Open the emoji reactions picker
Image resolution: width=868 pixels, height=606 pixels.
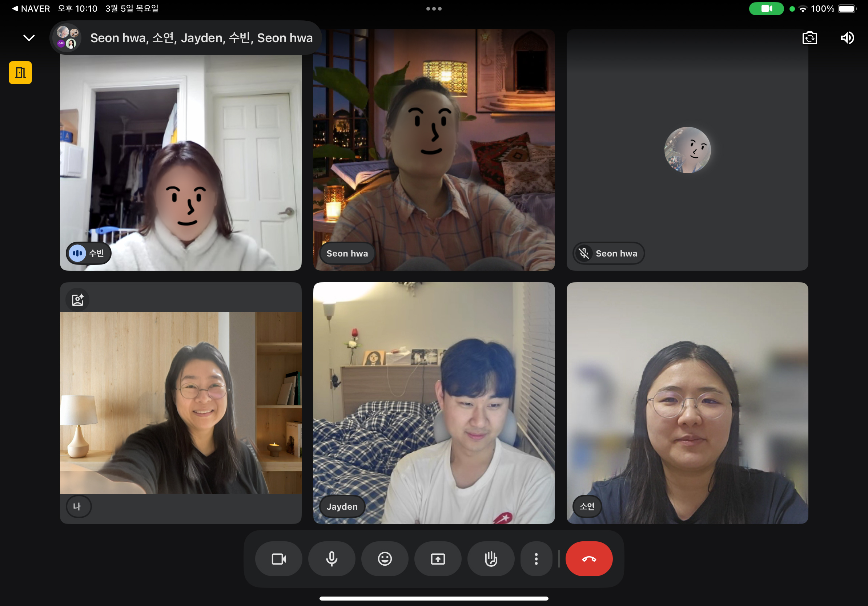click(x=385, y=558)
